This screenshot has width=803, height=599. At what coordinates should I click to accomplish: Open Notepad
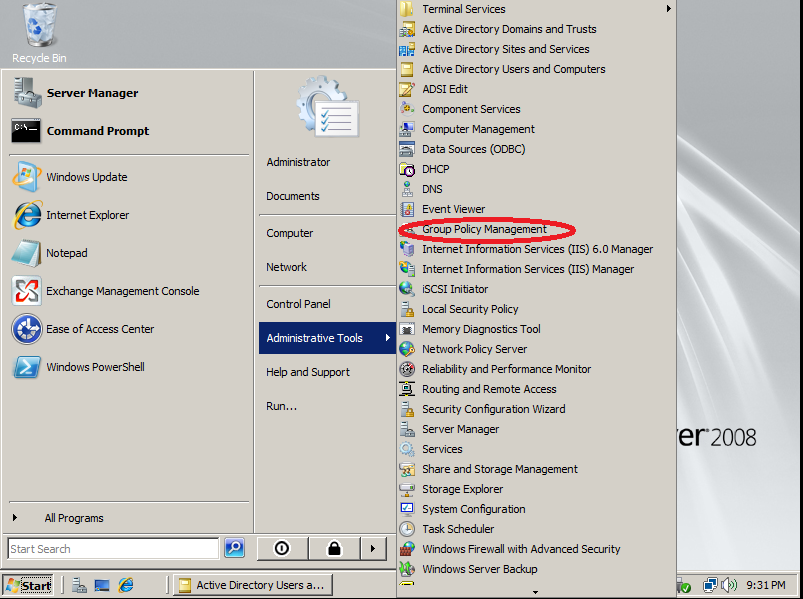[x=50, y=253]
